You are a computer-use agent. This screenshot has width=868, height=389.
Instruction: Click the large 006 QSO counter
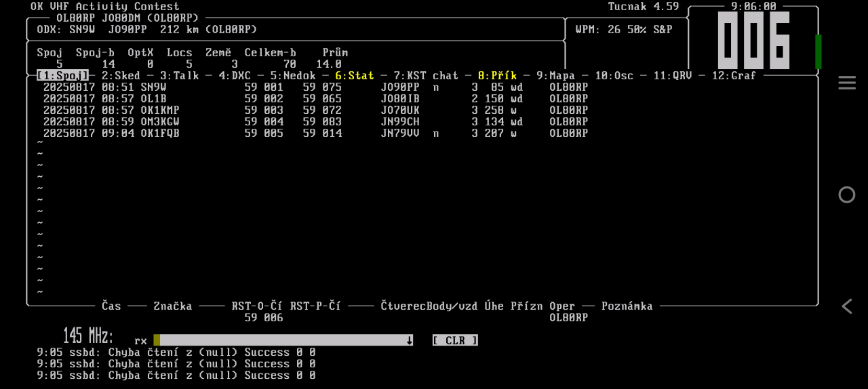click(753, 41)
